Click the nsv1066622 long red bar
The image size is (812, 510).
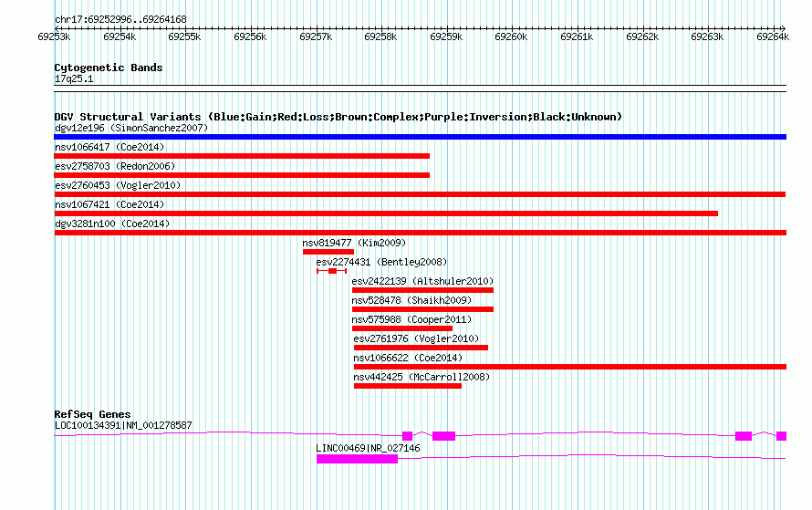pos(570,367)
